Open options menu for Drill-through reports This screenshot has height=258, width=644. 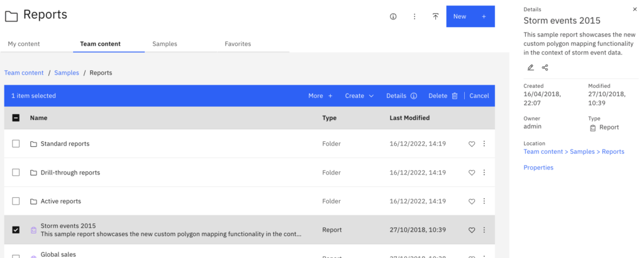click(x=484, y=173)
